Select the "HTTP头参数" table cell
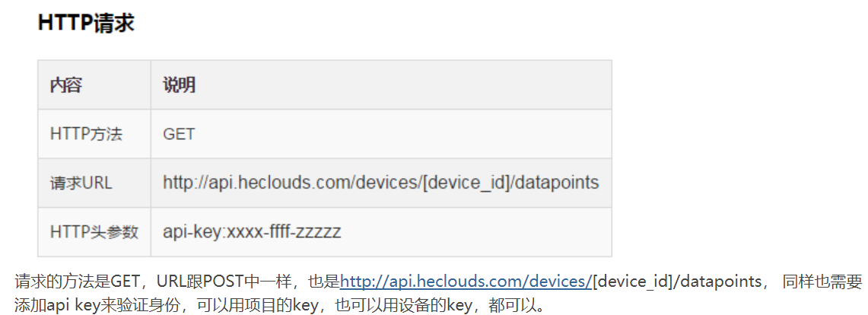This screenshot has height=315, width=868. pos(94,232)
